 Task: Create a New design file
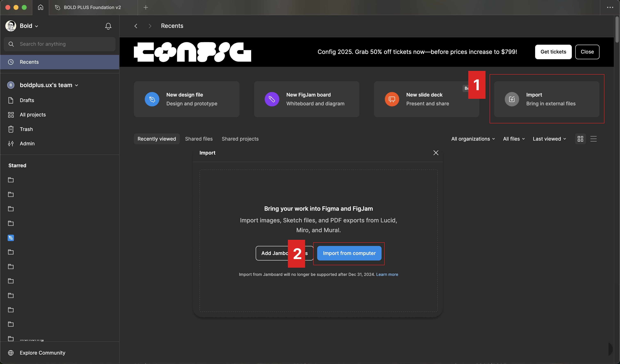[187, 99]
